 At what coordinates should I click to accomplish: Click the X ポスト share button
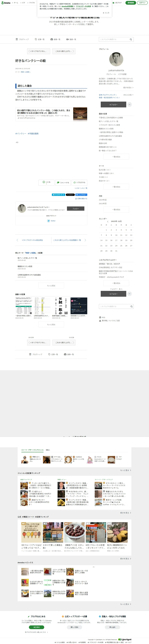70,195
